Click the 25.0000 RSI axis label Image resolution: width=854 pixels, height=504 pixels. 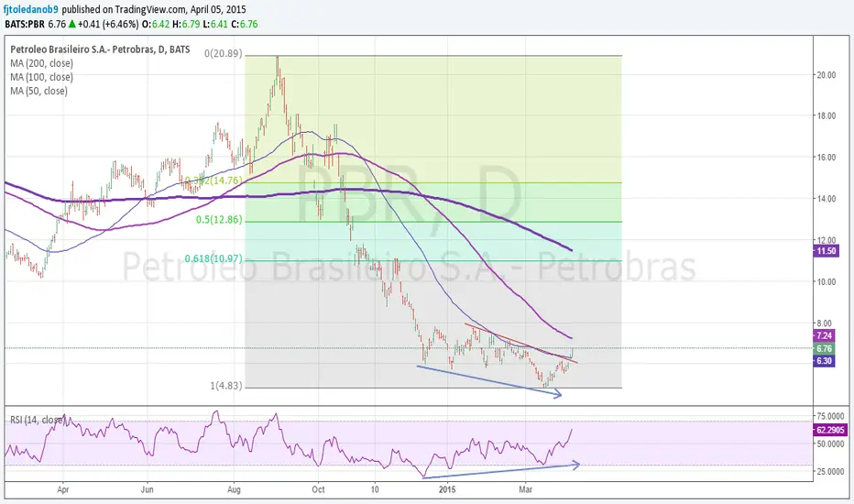click(x=830, y=471)
